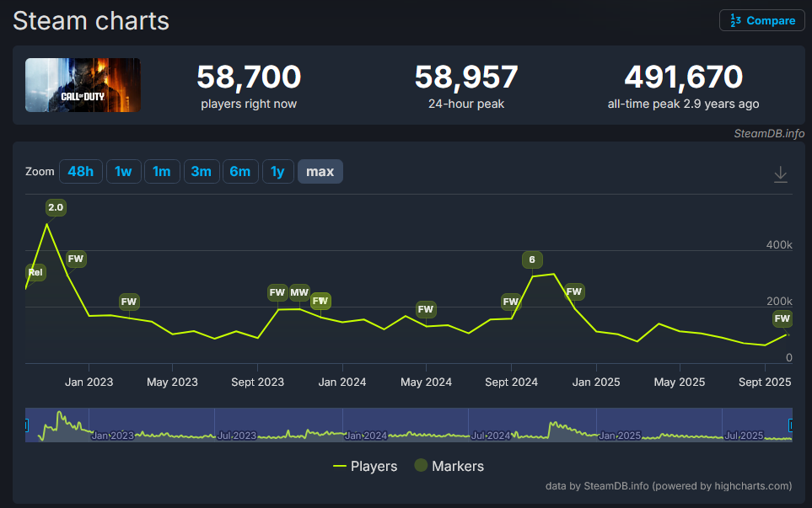812x508 pixels.
Task: Select the max zoom range
Action: pos(320,172)
